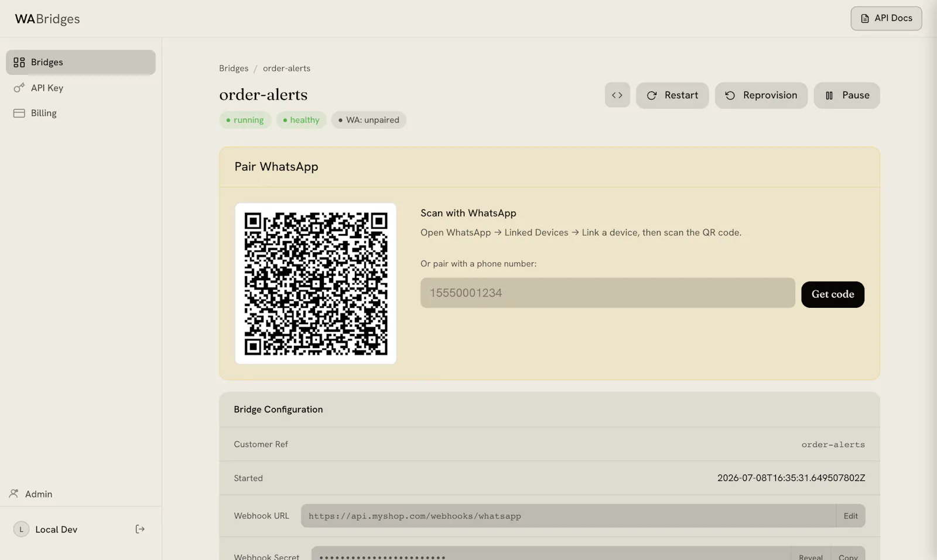Click the healthy status badge

(x=301, y=120)
